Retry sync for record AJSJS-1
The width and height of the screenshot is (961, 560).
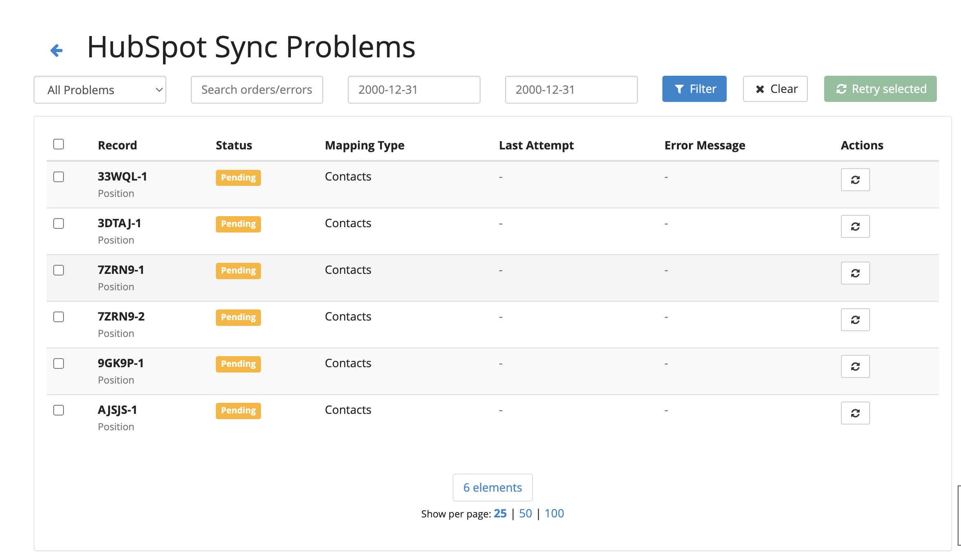[x=855, y=413]
